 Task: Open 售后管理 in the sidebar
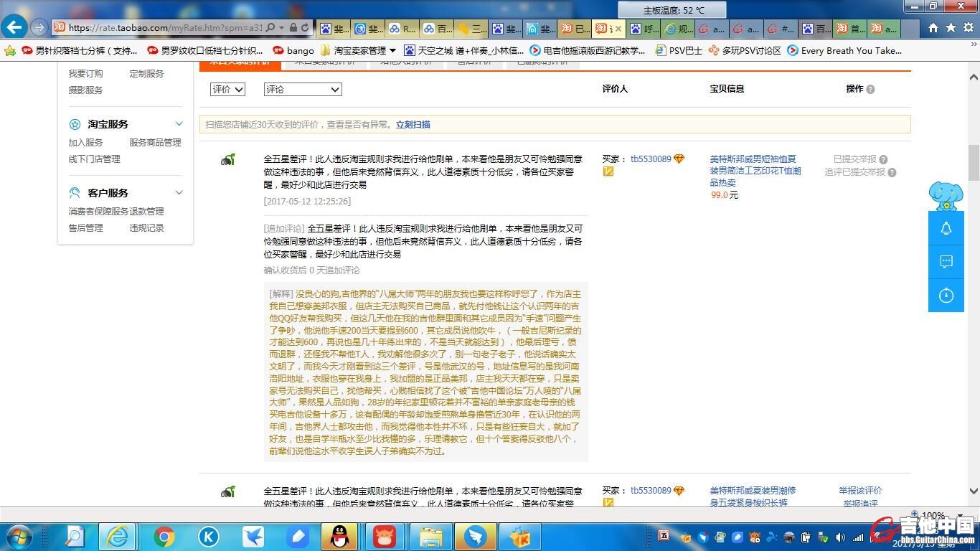(x=86, y=228)
